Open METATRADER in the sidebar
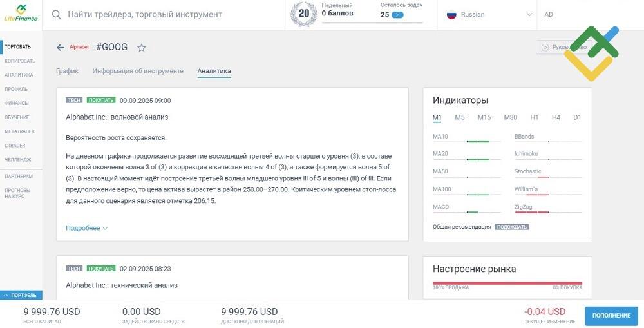This screenshot has height=328, width=644. [x=19, y=131]
